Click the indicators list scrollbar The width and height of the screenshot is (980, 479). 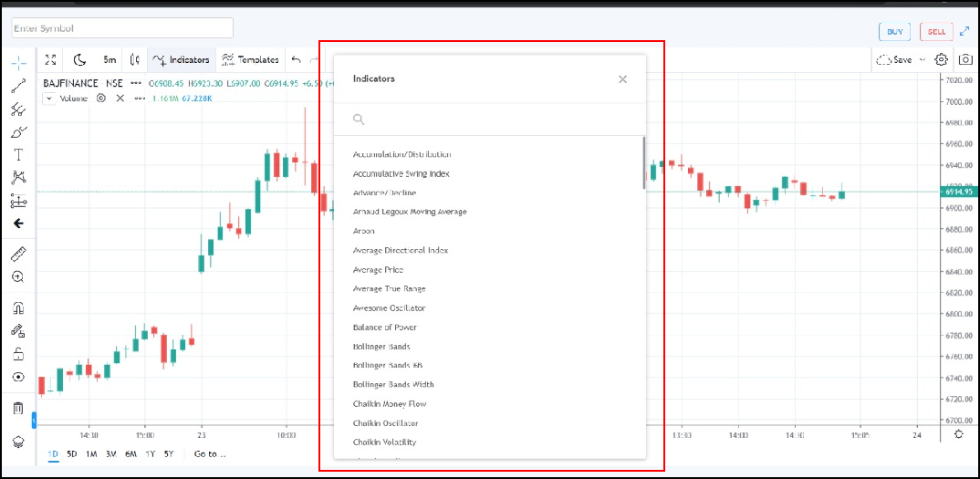(x=644, y=163)
